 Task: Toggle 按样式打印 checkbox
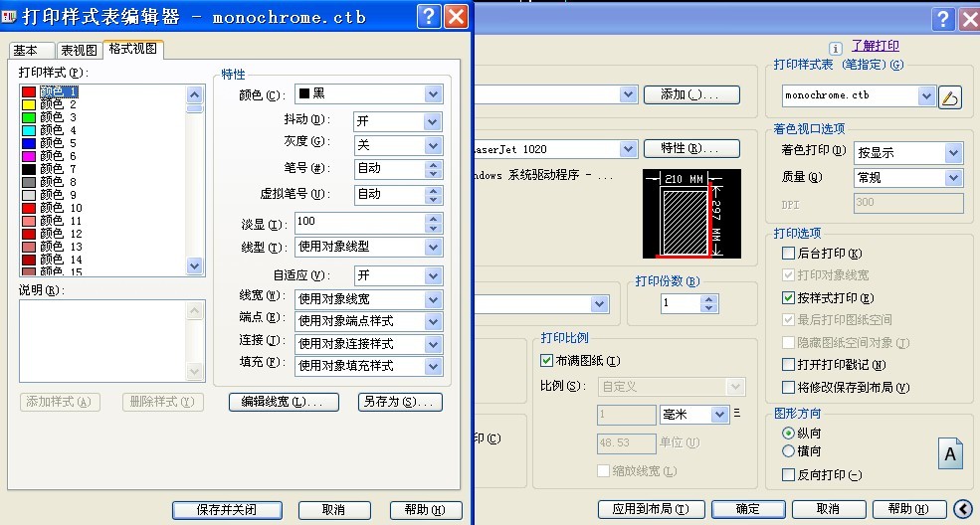point(788,297)
